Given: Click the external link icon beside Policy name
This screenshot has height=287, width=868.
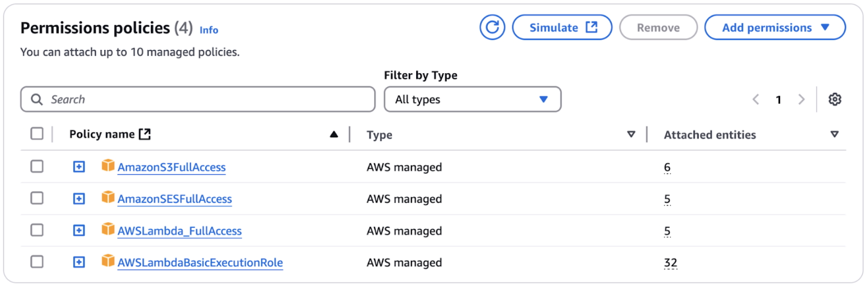Looking at the screenshot, I should click(x=145, y=134).
